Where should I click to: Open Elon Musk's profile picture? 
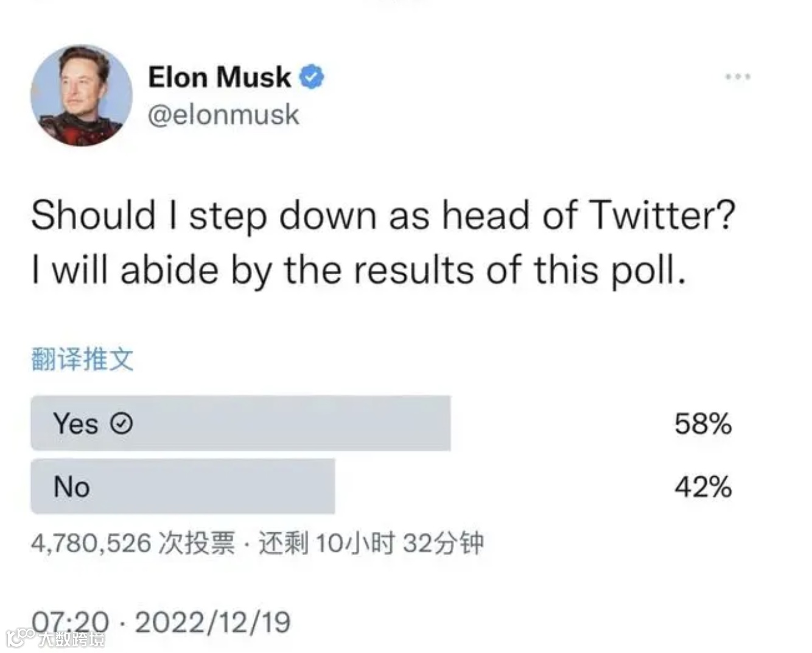[82, 96]
